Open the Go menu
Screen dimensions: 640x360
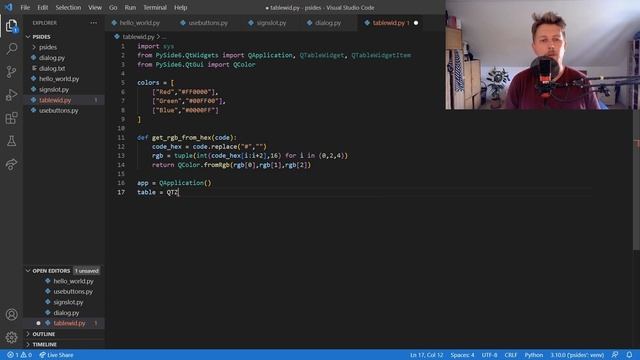[x=113, y=7]
